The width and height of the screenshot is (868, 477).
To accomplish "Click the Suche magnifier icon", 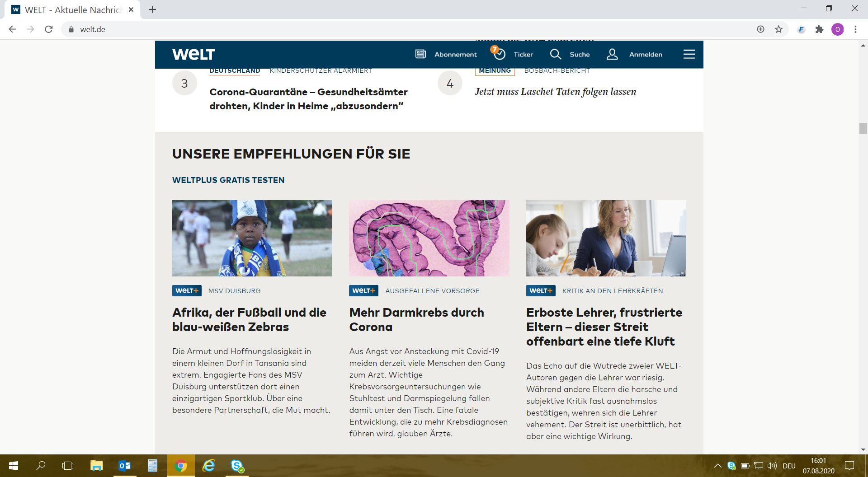I will [x=555, y=54].
